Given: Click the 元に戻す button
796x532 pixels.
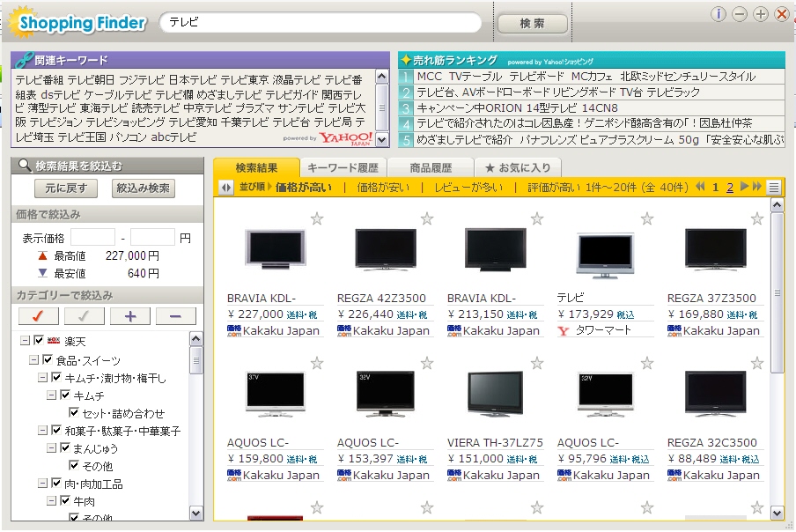Looking at the screenshot, I should 65,188.
